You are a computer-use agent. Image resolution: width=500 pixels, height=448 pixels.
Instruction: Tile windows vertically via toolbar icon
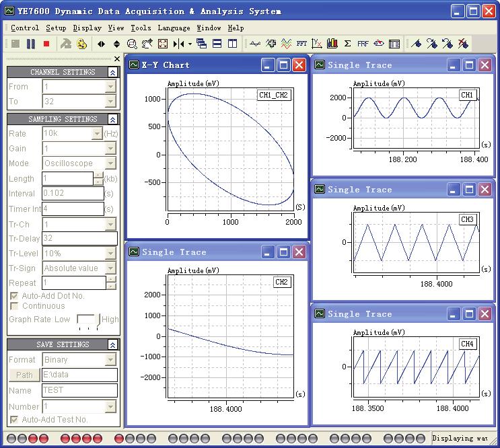pyautogui.click(x=232, y=44)
